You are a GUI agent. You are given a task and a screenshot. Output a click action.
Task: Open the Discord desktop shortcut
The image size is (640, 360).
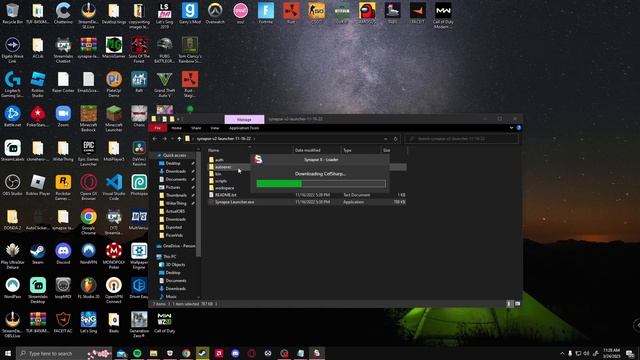(x=63, y=253)
